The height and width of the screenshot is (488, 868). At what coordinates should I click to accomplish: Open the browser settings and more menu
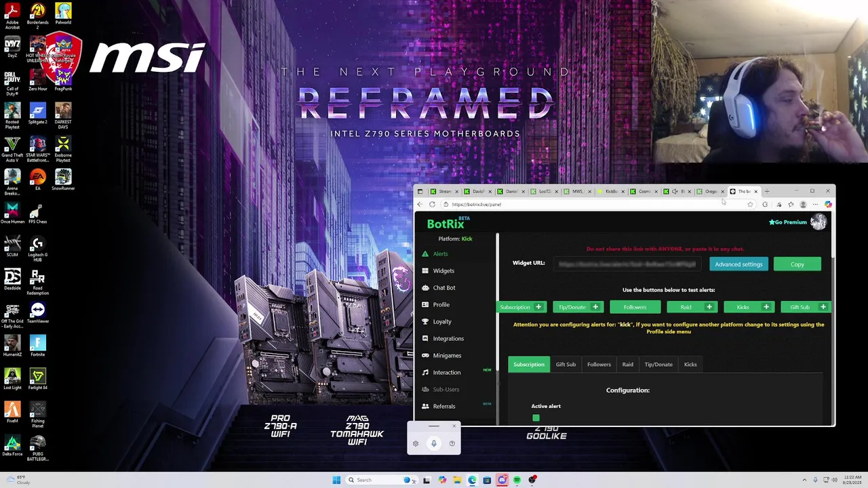click(x=815, y=204)
